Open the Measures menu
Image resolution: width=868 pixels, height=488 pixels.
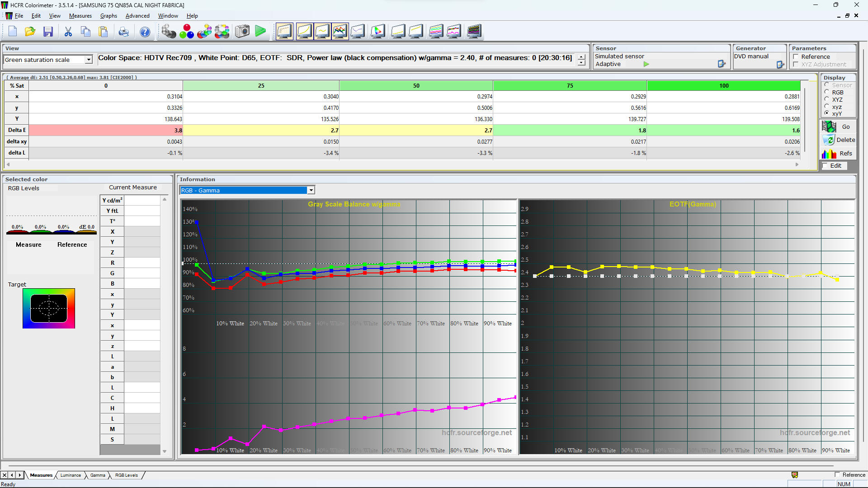[80, 16]
